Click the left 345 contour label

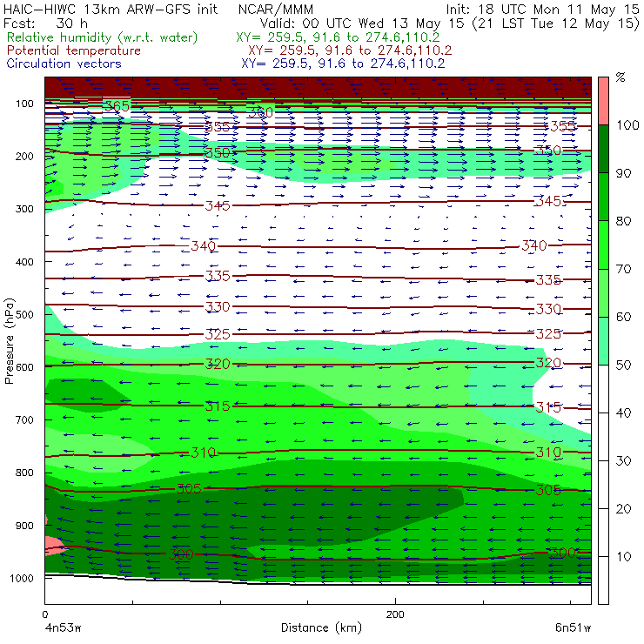tap(218, 205)
